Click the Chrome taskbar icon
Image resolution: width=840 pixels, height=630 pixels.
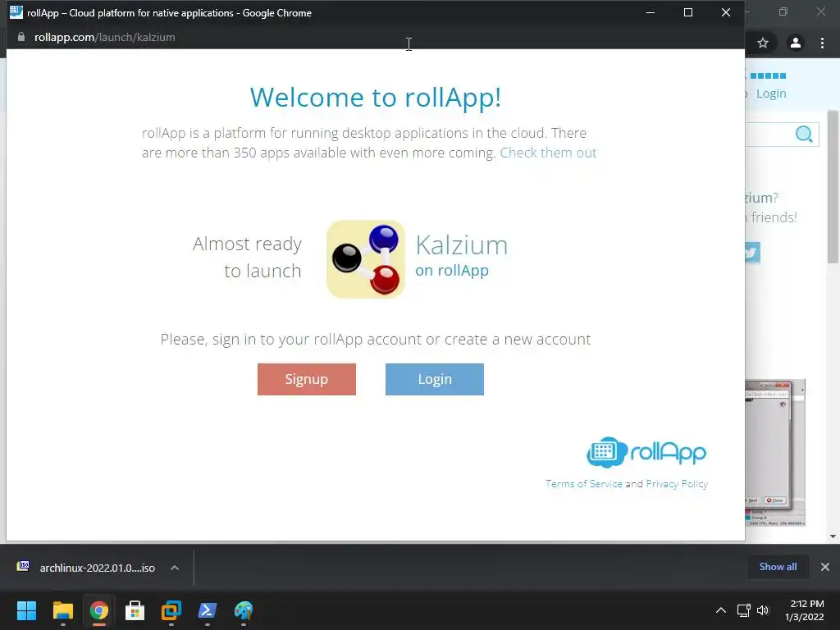point(99,610)
